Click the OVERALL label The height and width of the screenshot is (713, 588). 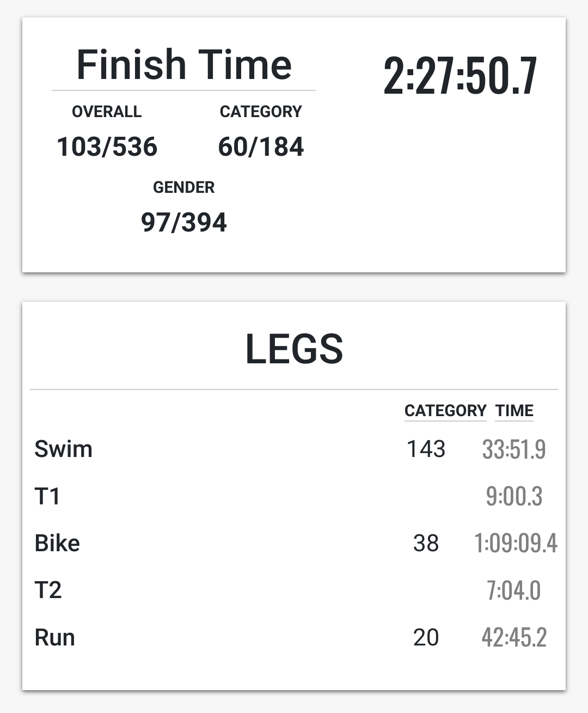(x=107, y=112)
